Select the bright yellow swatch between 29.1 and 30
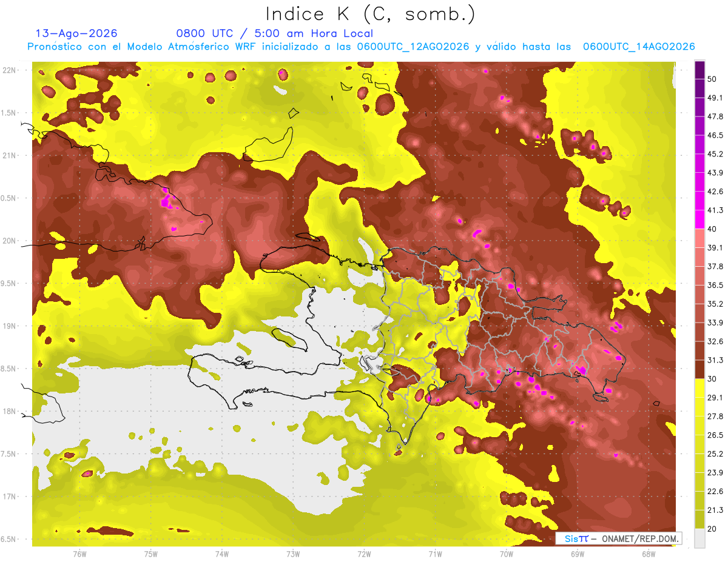 [x=699, y=388]
